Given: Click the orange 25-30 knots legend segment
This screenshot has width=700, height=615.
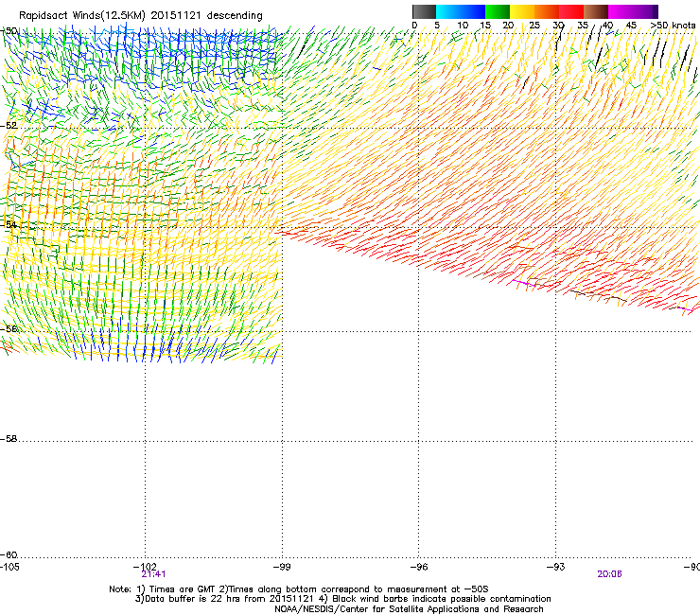Looking at the screenshot, I should pyautogui.click(x=547, y=11).
